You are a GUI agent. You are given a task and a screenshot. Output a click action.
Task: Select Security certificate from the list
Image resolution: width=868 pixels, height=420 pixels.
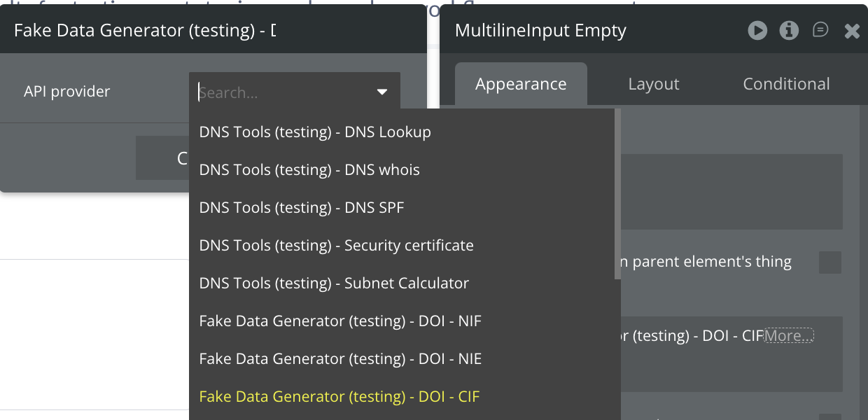pyautogui.click(x=336, y=246)
